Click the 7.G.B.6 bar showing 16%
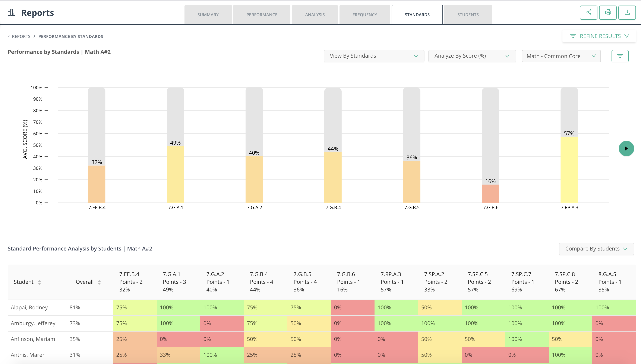Image resolution: width=641 pixels, height=364 pixels. pos(490,194)
